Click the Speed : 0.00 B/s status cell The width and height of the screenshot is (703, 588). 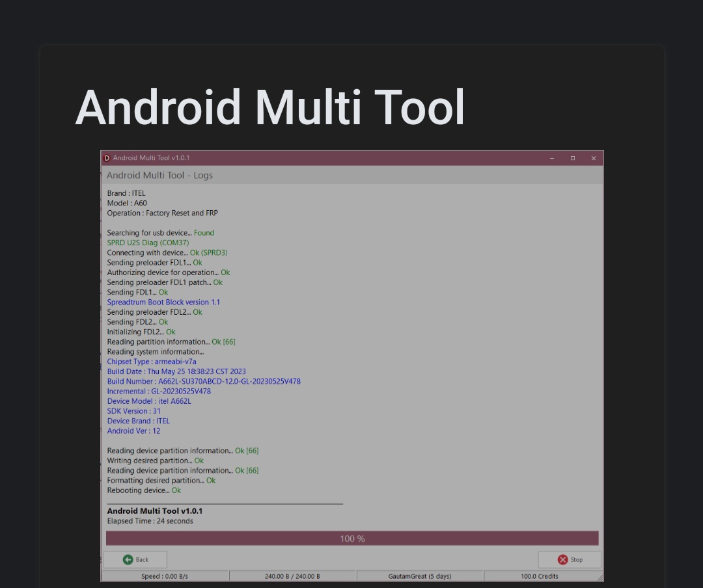tap(165, 576)
